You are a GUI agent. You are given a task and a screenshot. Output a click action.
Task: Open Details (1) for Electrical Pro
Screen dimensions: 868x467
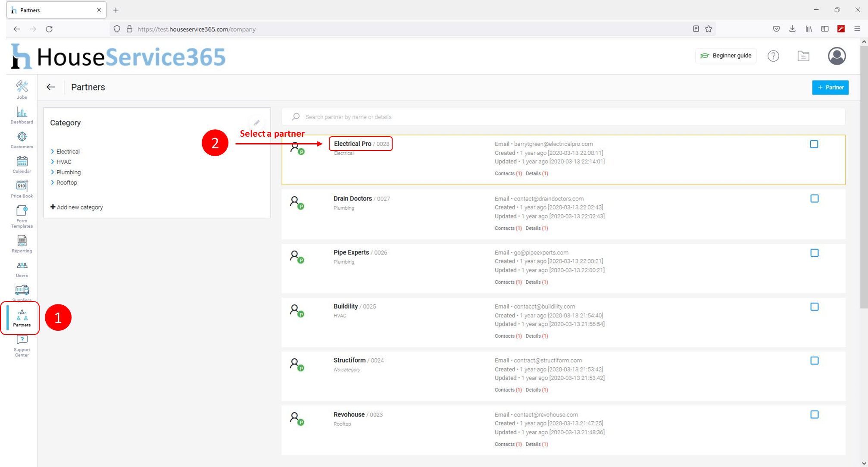[537, 173]
